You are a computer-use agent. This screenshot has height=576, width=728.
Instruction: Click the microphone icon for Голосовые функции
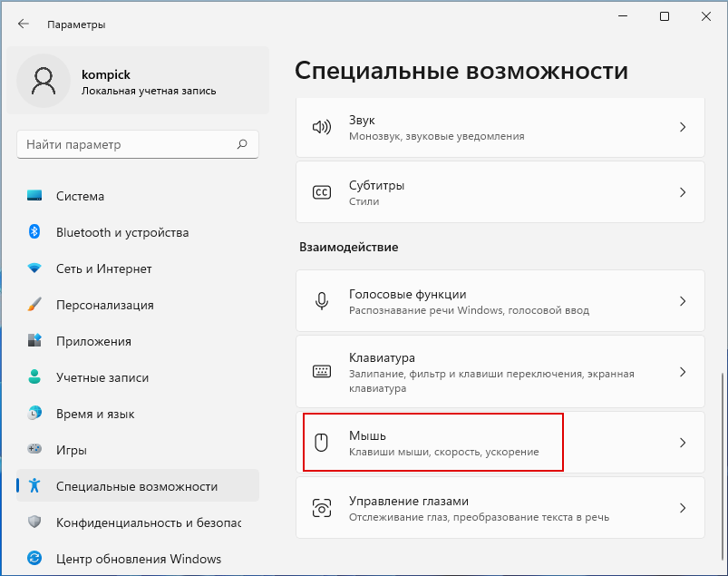pos(321,301)
